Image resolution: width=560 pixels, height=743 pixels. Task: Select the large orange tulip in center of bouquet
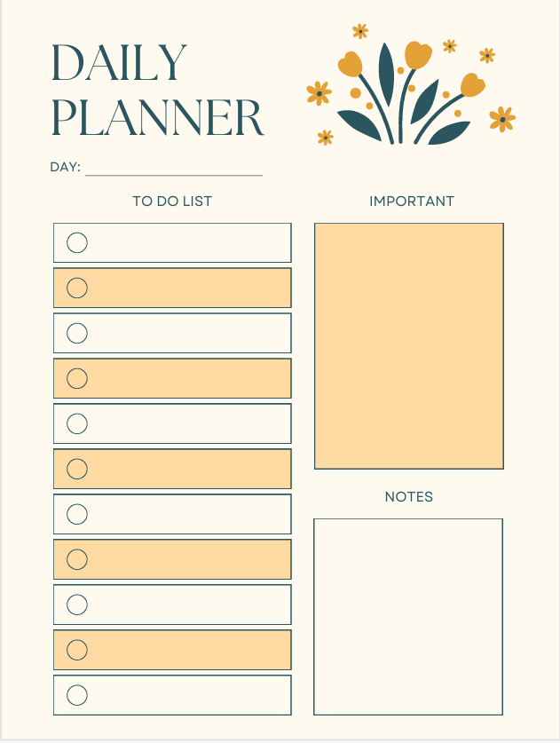(417, 55)
